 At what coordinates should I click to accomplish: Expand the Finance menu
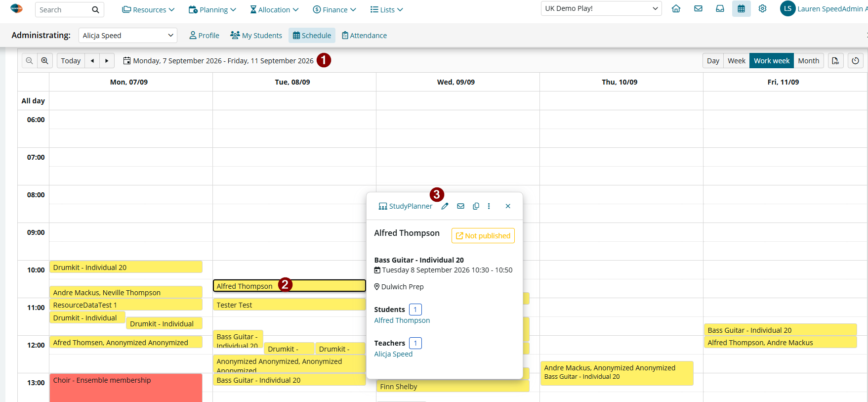[334, 10]
